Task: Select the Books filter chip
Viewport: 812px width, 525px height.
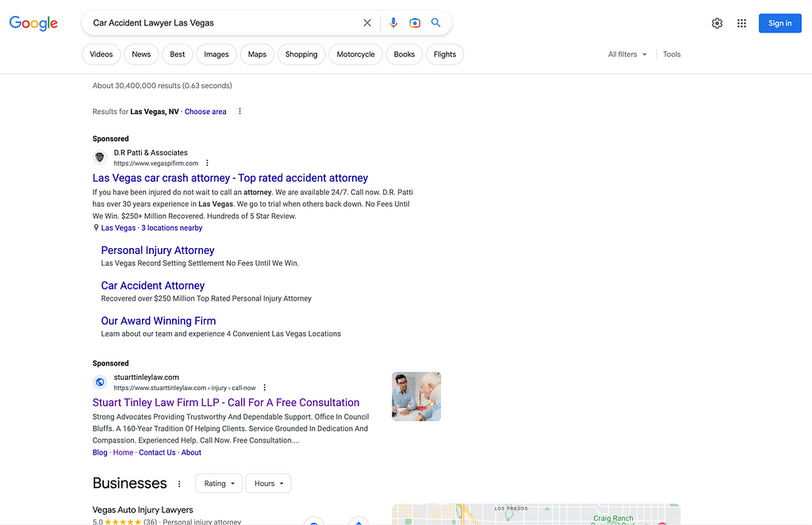Action: (x=404, y=55)
